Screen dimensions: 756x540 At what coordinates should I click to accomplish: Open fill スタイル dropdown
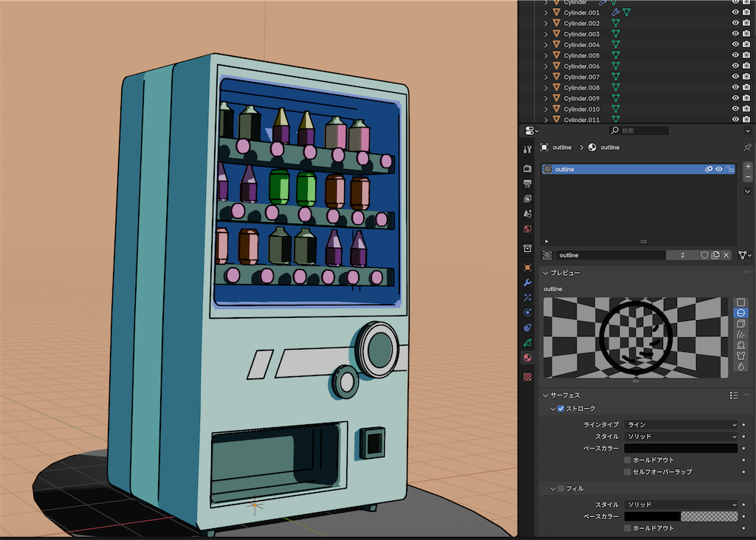pyautogui.click(x=681, y=505)
